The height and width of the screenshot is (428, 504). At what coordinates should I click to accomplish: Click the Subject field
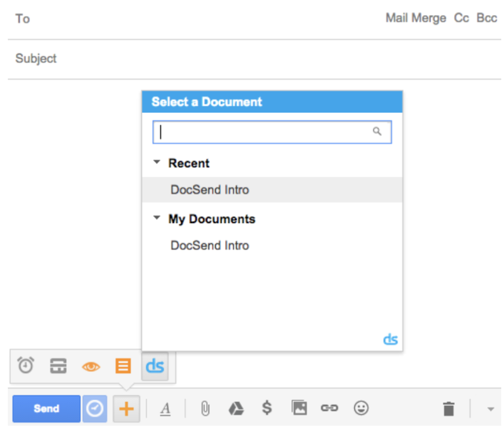coord(255,59)
